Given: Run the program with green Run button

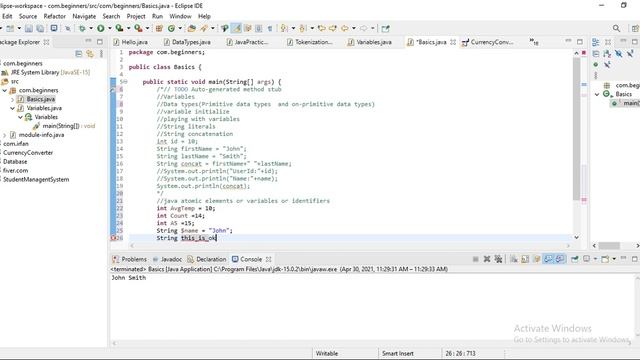Looking at the screenshot, I should [100, 29].
